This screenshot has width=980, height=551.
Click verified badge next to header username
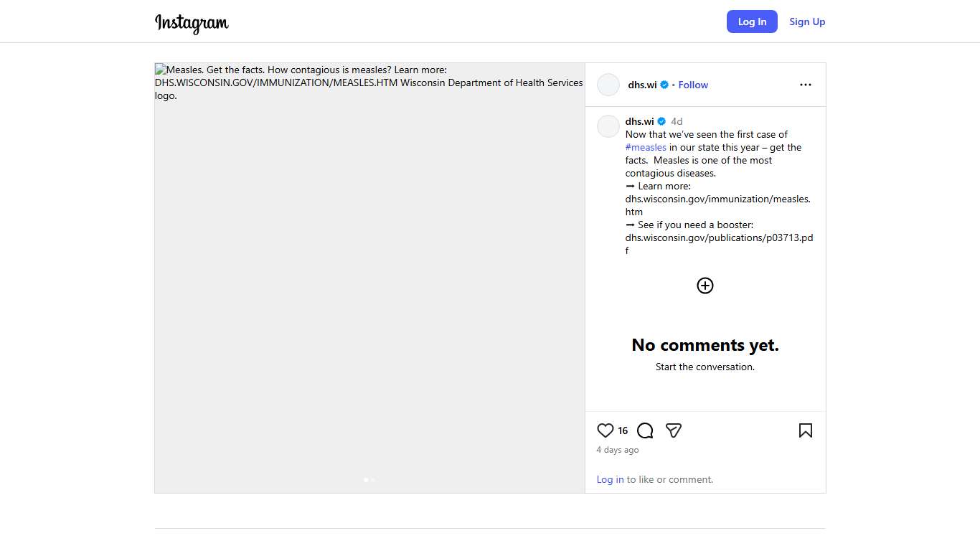664,85
